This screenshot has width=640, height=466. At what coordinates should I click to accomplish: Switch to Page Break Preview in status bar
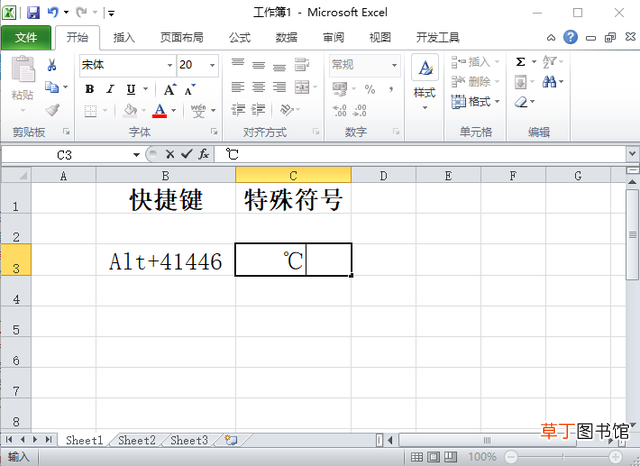click(450, 457)
